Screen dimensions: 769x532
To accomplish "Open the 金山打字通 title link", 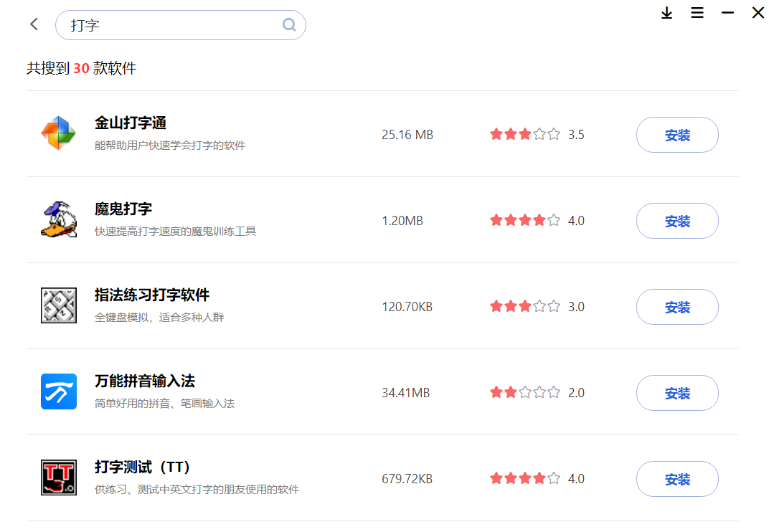I will [131, 123].
